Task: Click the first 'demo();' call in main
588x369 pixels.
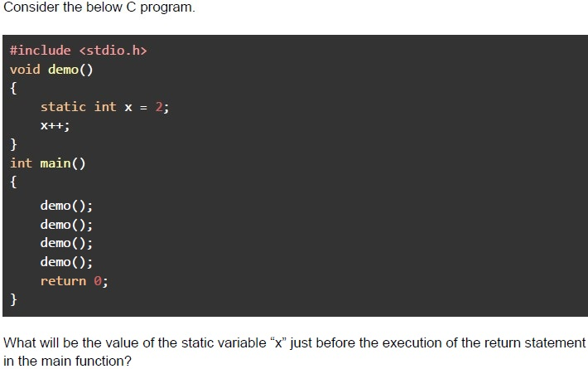Action: click(x=66, y=206)
